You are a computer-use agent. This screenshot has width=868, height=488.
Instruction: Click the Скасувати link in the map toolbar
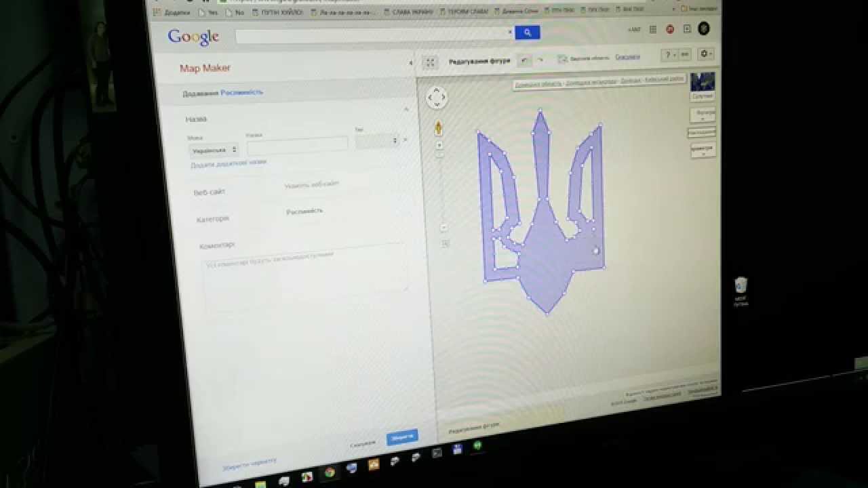[627, 57]
